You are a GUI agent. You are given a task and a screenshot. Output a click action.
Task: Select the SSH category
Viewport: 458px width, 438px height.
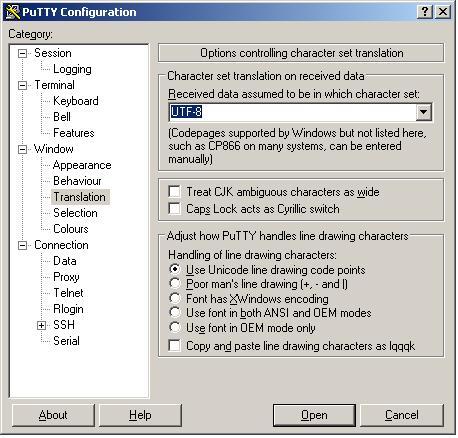[x=64, y=325]
